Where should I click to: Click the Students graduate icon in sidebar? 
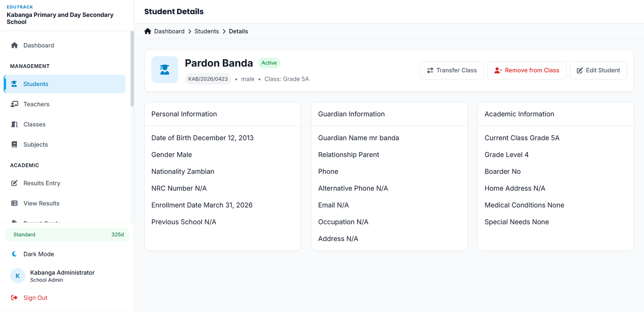click(14, 84)
